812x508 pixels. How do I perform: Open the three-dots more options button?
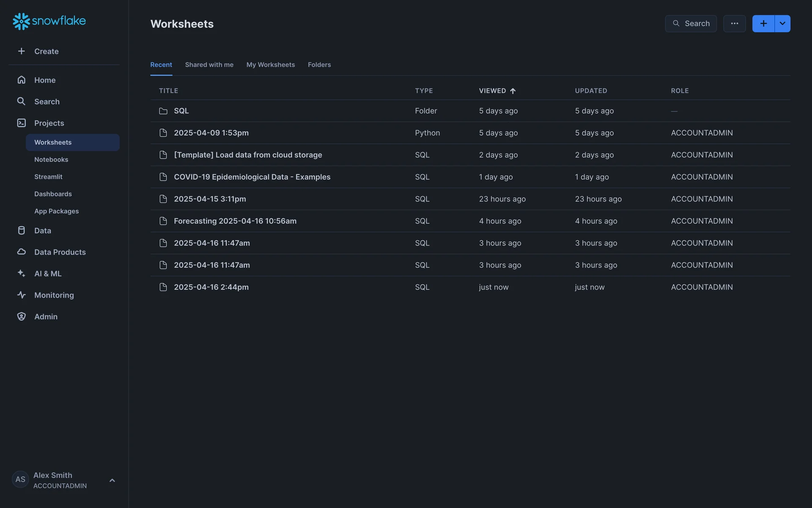tap(734, 24)
